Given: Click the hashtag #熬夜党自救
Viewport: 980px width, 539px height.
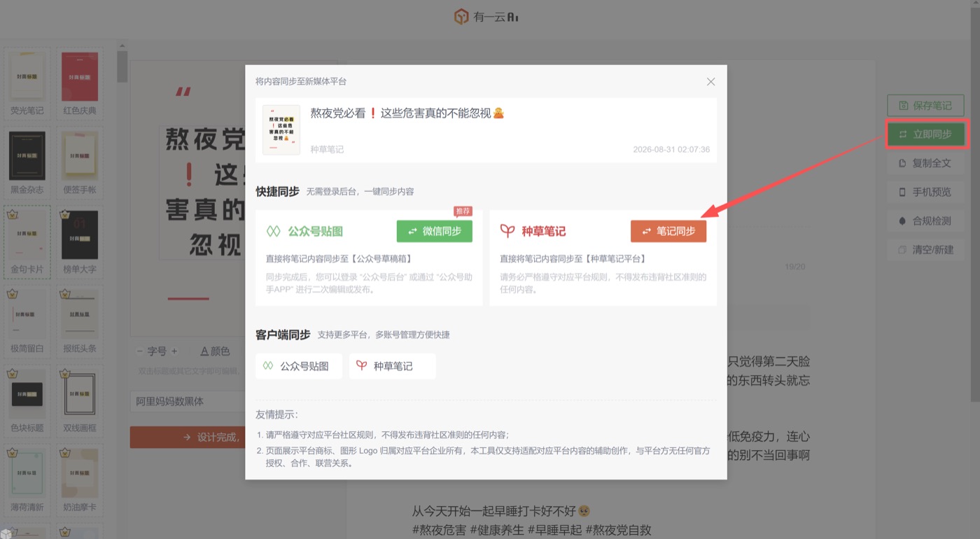Looking at the screenshot, I should click(x=618, y=530).
